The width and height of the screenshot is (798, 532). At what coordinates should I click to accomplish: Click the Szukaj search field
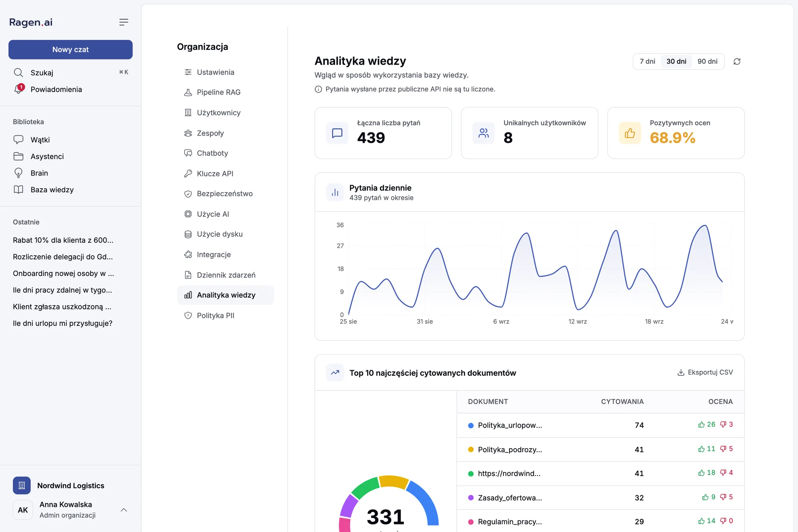[71, 73]
